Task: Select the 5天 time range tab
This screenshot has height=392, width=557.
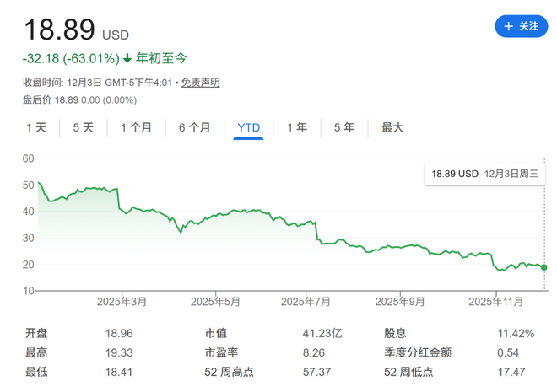Action: pos(84,128)
